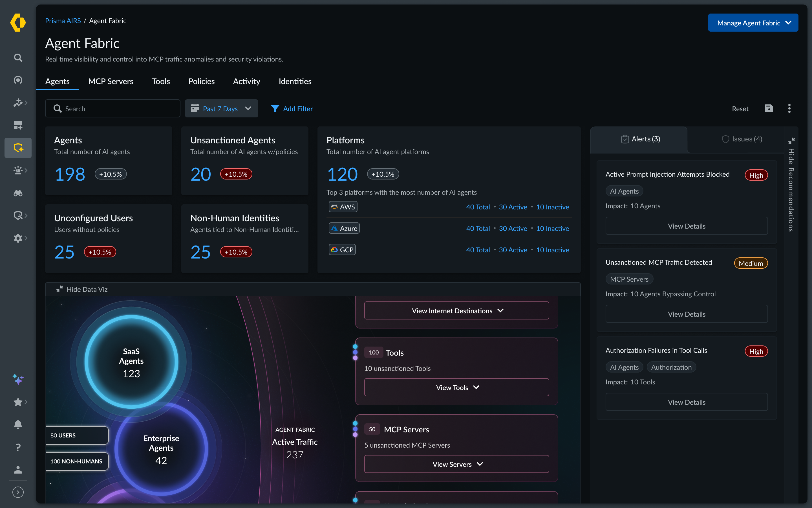Click the GCP platform badge
Screen dimensions: 812x508
pyautogui.click(x=342, y=250)
